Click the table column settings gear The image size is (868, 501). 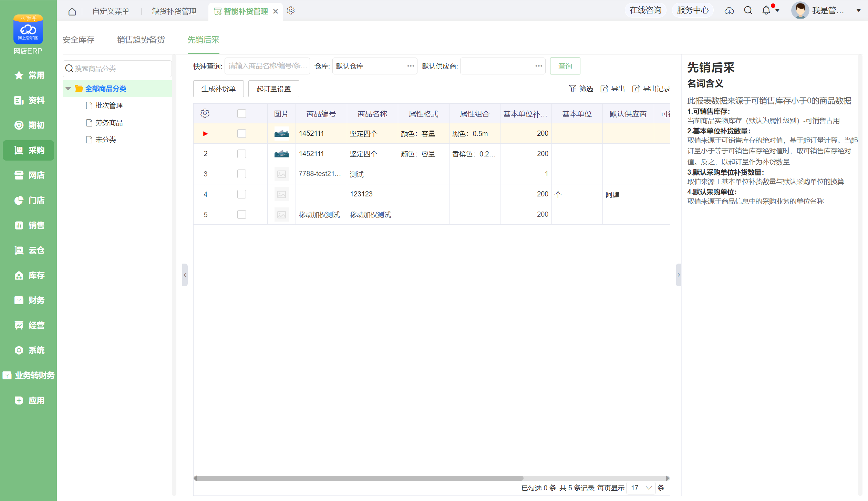tap(205, 113)
